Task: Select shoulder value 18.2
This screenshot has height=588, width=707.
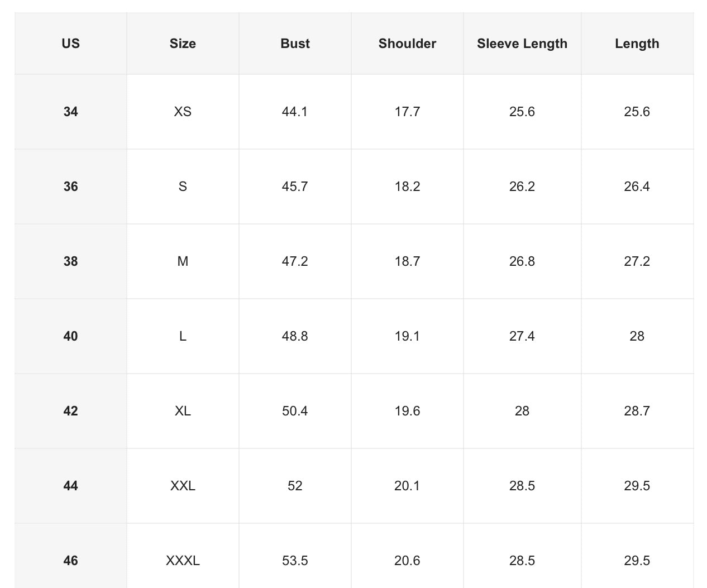Action: (x=407, y=187)
